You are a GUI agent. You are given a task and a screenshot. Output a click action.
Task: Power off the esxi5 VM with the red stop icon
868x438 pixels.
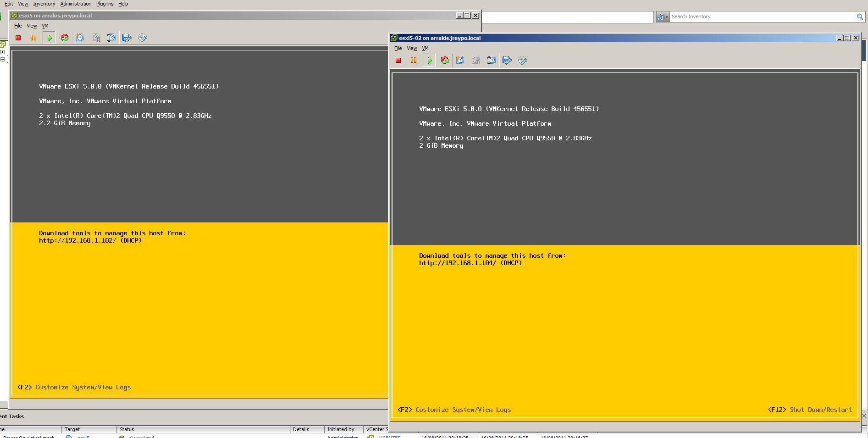[18, 38]
